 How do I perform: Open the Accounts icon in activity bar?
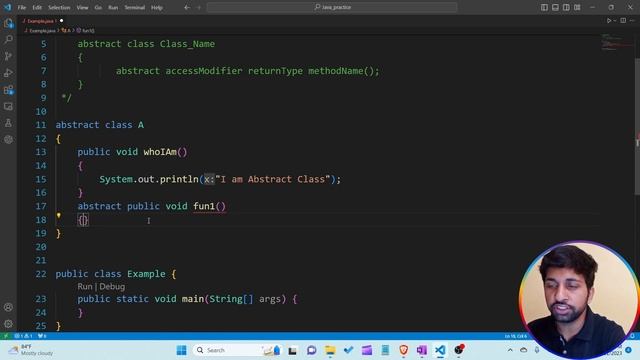[8, 307]
